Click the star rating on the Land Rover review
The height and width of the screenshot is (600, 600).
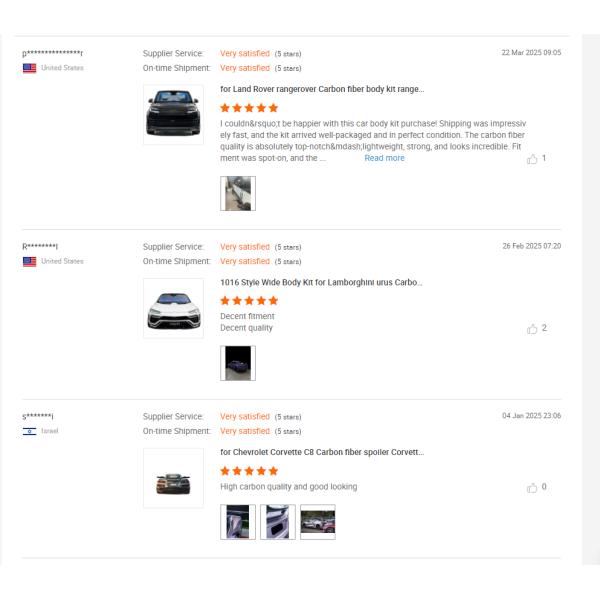point(249,108)
